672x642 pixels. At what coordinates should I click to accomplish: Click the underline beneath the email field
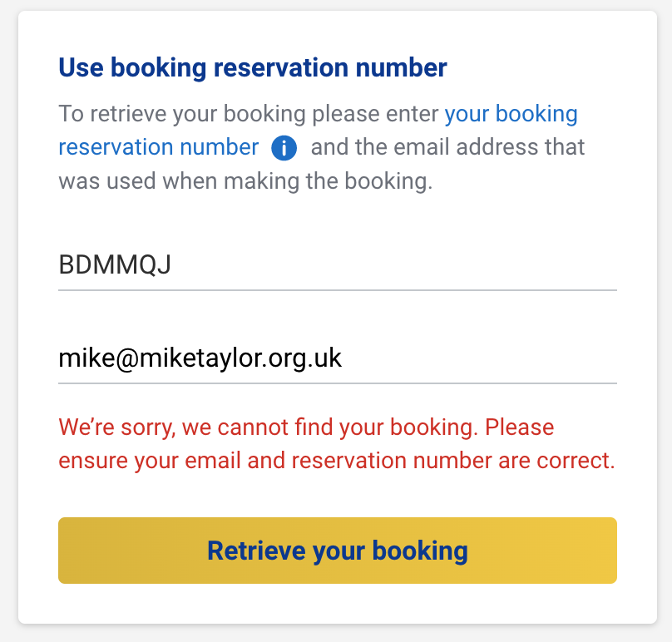tap(338, 383)
